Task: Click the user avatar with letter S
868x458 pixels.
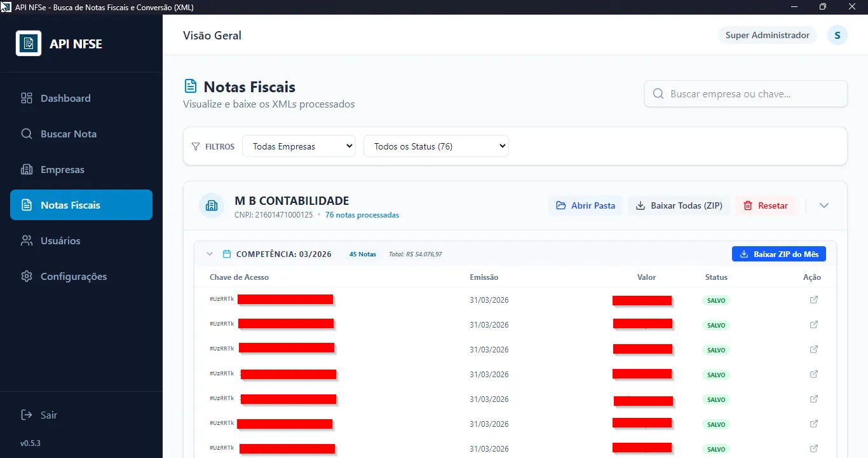Action: click(837, 35)
